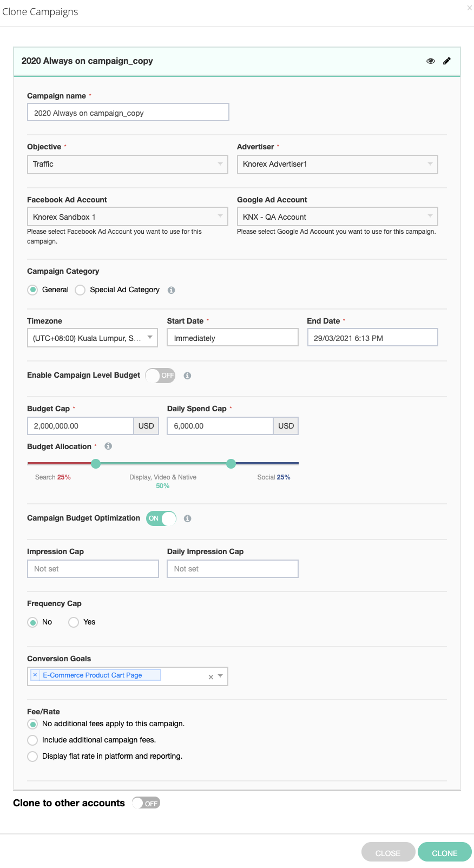
Task: Click info icon next to Enable Campaign Level Budget
Action: pos(187,376)
